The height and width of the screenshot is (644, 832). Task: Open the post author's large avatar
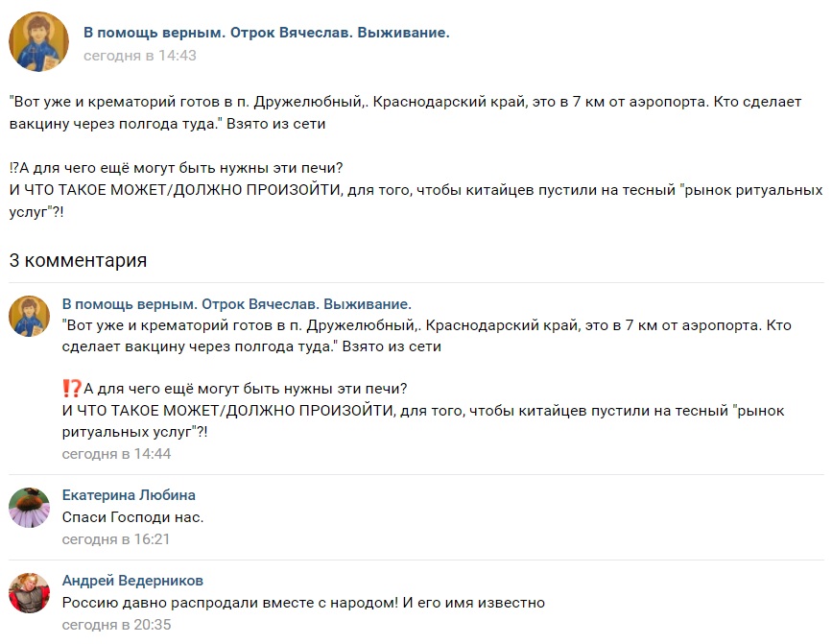(x=38, y=42)
